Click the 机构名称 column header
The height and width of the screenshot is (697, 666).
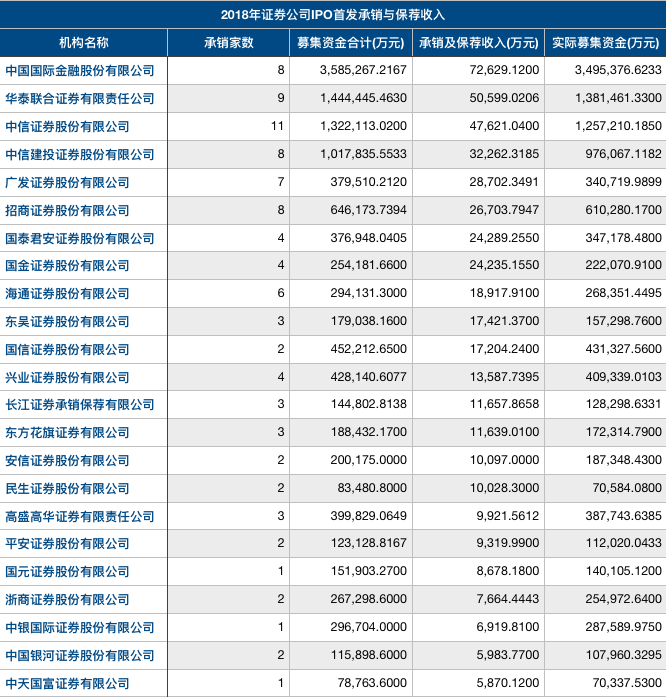(x=84, y=43)
